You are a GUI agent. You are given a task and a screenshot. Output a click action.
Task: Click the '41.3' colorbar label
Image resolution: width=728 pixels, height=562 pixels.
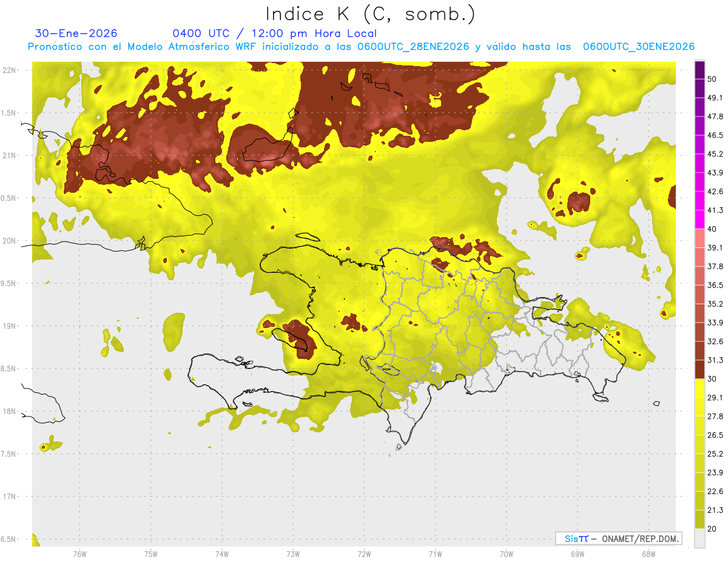coord(715,210)
